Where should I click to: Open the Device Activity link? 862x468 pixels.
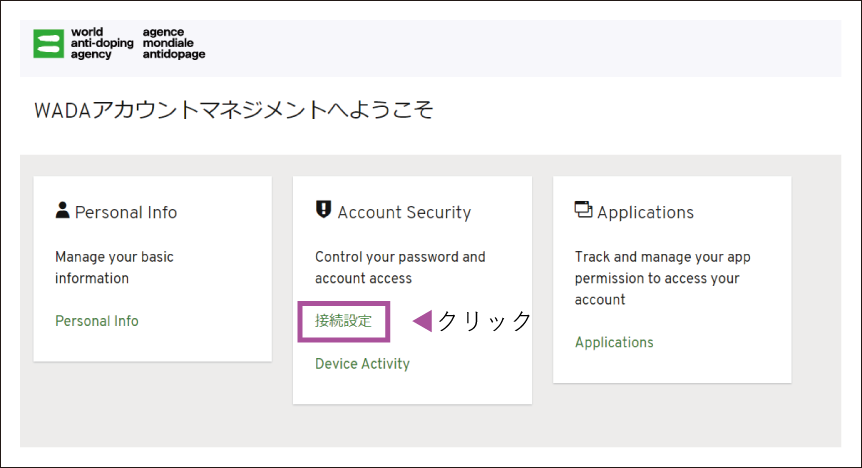(362, 364)
